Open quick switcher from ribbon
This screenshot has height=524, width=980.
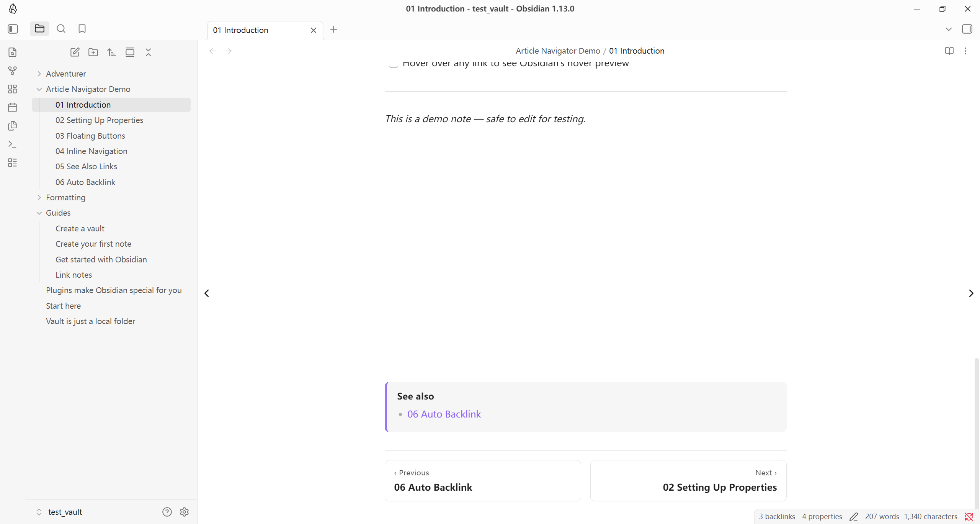pyautogui.click(x=13, y=52)
